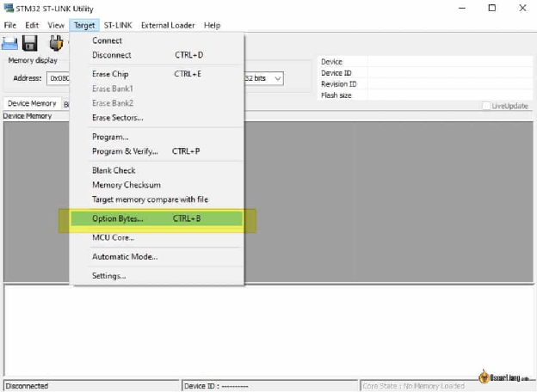Click the STM32 ST-LINK Utility app icon
Image resolution: width=537 pixels, height=392 pixels.
tap(9, 8)
